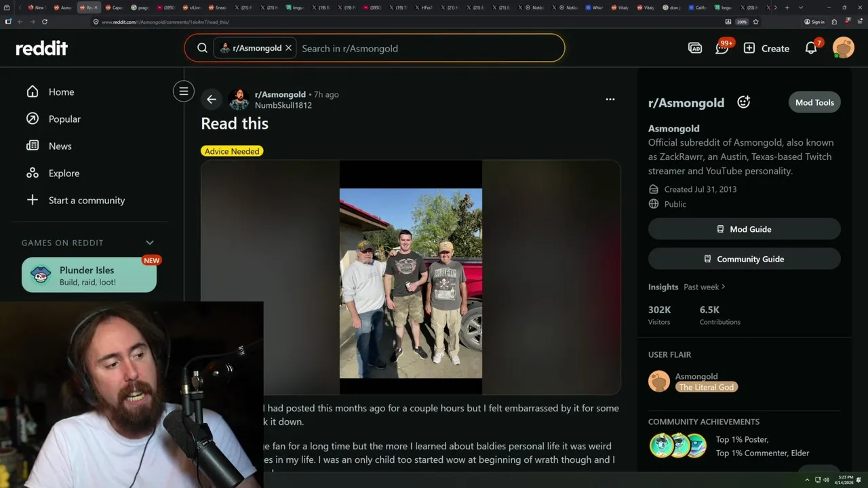Switch to the Sneak browser tab

point(218,7)
